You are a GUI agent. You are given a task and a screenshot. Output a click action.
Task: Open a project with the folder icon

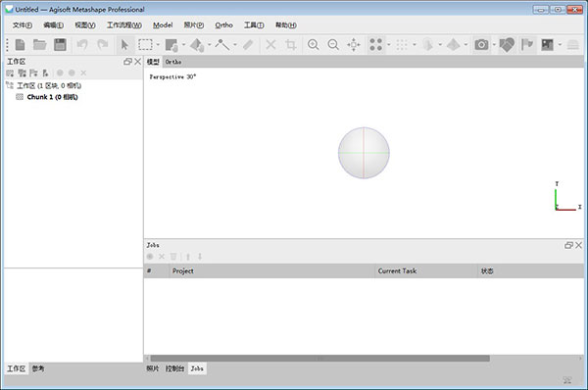[40, 45]
